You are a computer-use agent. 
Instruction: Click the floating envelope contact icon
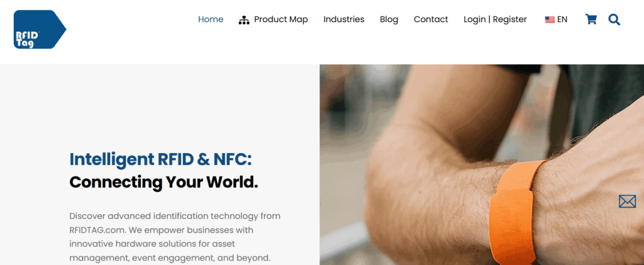click(x=627, y=201)
